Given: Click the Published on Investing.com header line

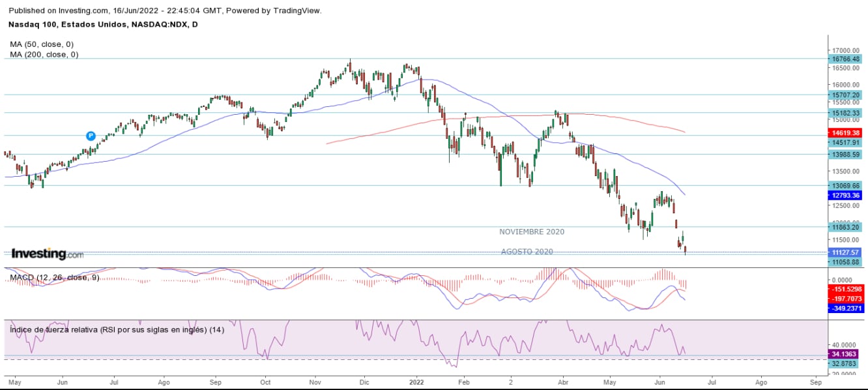Looking at the screenshot, I should [x=164, y=10].
